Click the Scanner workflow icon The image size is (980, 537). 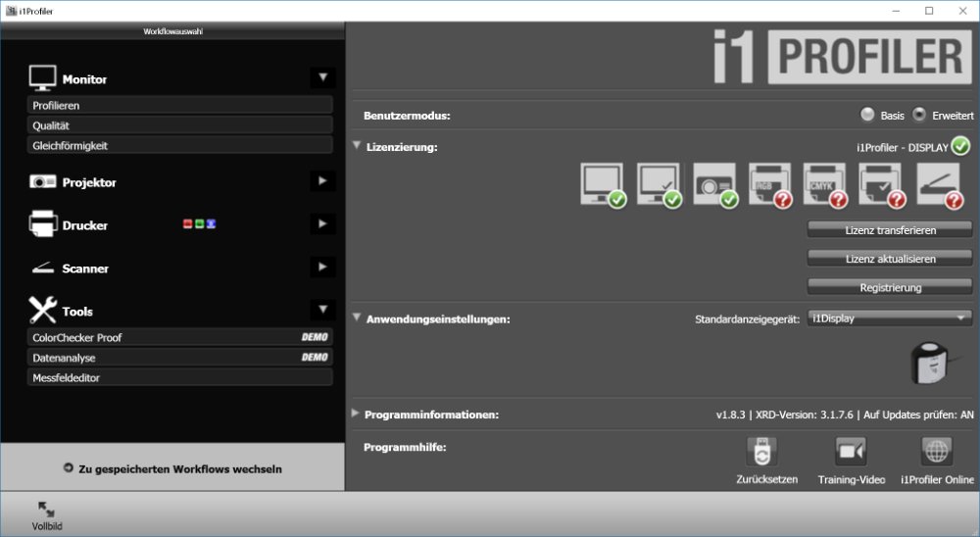42,268
